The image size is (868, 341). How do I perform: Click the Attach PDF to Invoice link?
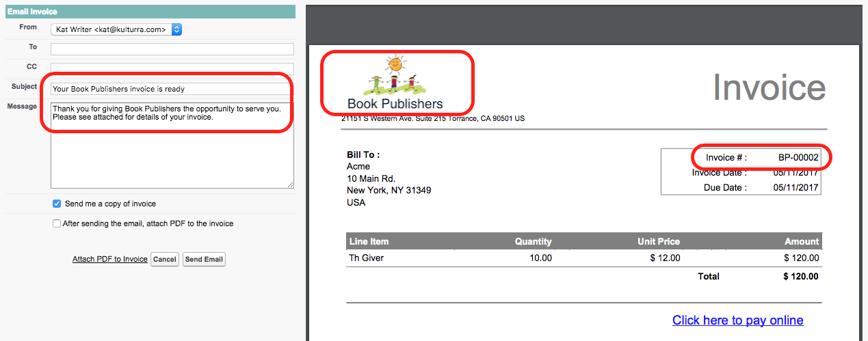pos(110,259)
